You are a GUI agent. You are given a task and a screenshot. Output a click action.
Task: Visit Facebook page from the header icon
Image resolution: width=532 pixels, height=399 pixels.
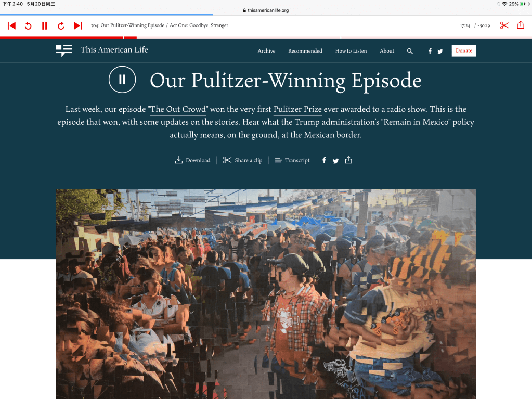tap(430, 51)
